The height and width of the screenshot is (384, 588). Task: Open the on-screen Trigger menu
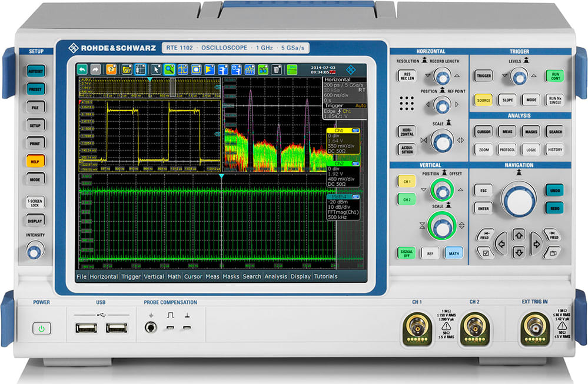click(131, 276)
